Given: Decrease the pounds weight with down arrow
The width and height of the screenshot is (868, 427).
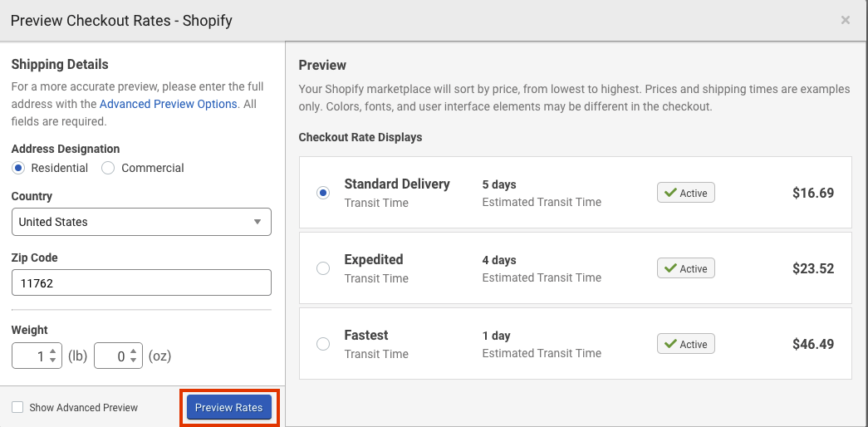Looking at the screenshot, I should [x=53, y=361].
